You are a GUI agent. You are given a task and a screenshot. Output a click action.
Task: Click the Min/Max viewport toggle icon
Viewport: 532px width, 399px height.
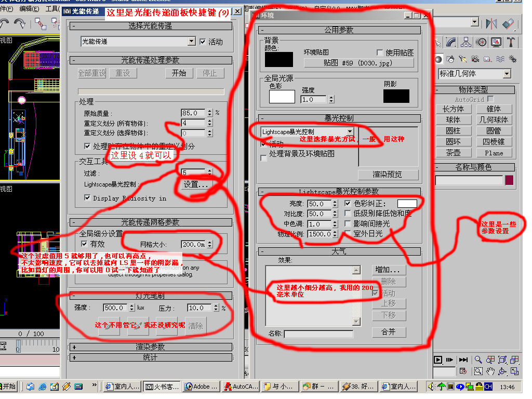515,371
